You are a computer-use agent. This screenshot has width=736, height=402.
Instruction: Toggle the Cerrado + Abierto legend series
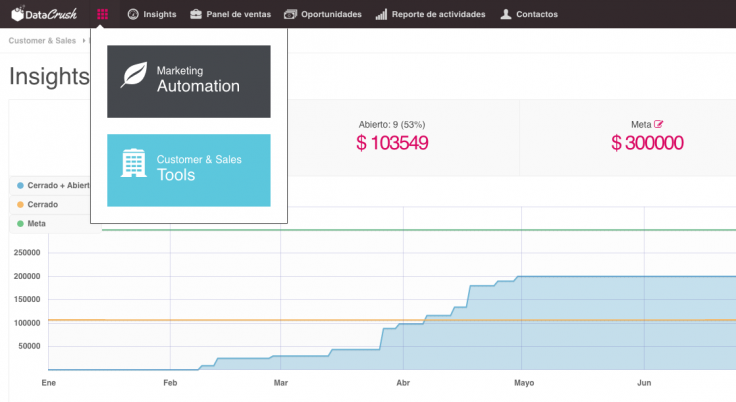pos(50,185)
